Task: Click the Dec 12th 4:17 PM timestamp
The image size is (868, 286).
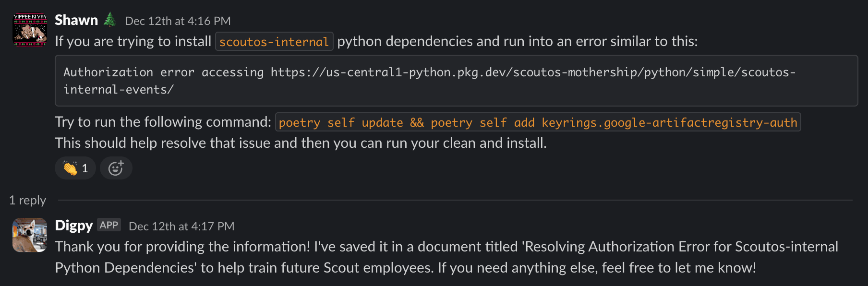Action: pyautogui.click(x=181, y=226)
